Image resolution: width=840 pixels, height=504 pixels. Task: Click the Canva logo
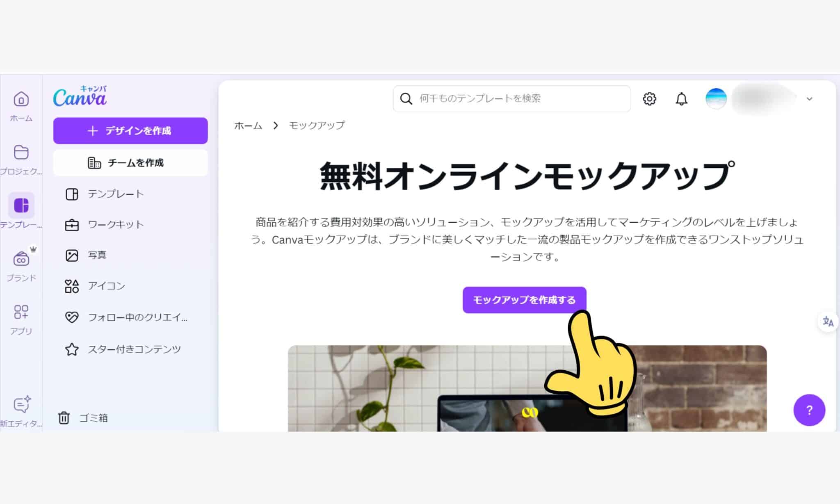80,96
